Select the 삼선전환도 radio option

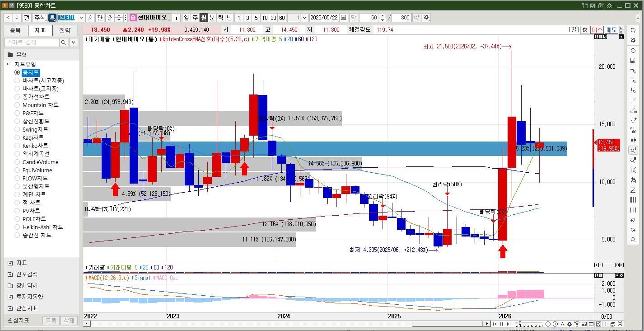[x=17, y=121]
